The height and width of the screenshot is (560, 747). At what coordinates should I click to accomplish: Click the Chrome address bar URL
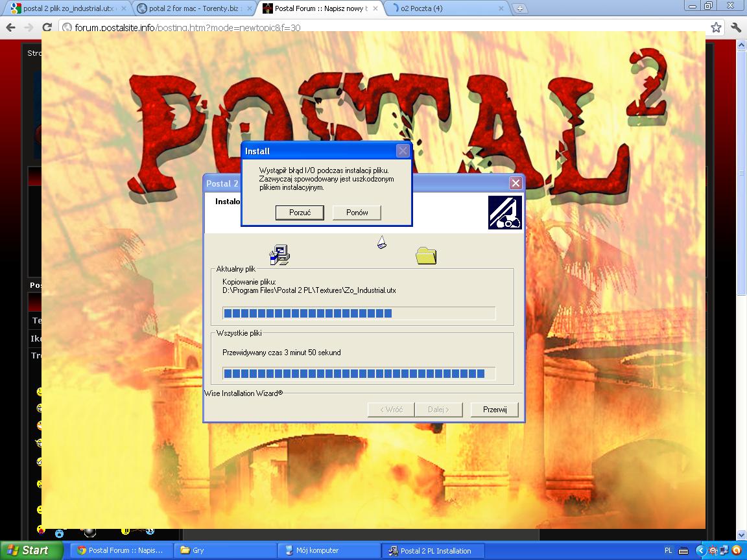pyautogui.click(x=187, y=28)
